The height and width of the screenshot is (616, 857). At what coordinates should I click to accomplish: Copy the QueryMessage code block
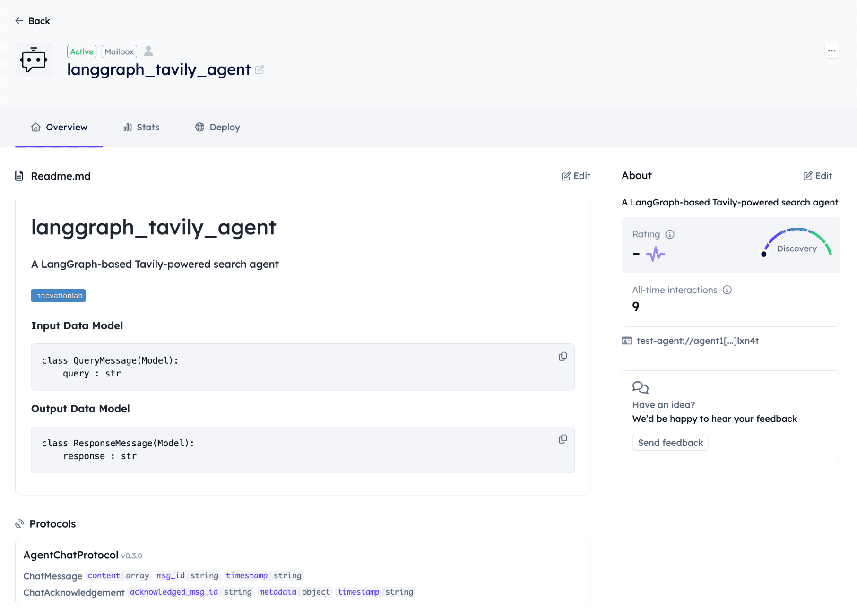pos(563,356)
